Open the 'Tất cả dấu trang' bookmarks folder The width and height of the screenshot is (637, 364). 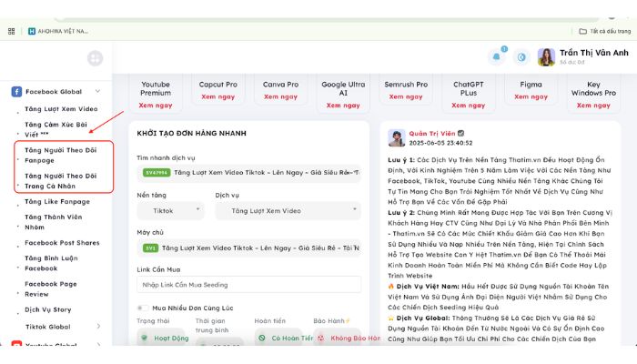(605, 31)
